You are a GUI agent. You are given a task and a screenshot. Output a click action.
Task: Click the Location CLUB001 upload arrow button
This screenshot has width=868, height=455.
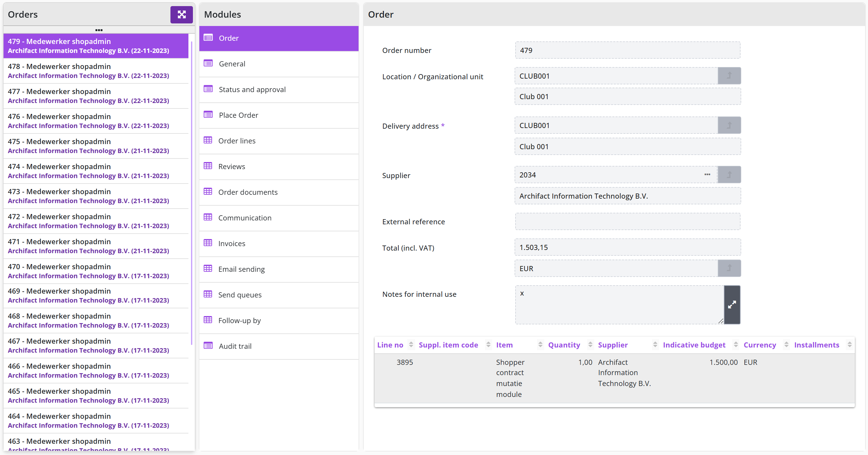729,76
